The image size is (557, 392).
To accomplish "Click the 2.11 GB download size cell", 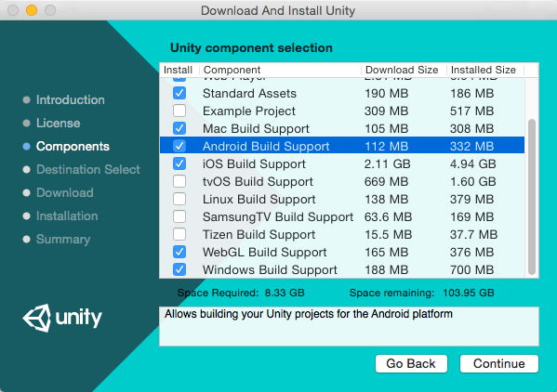I will tap(387, 163).
